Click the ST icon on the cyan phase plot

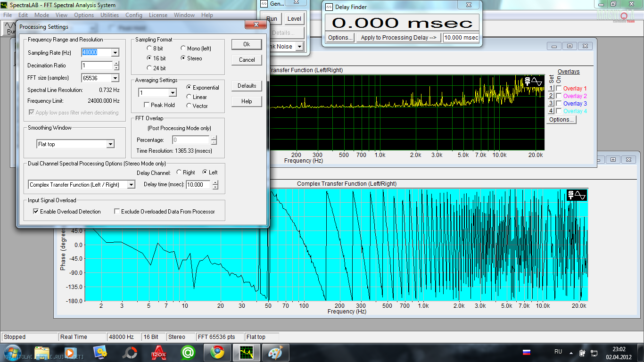[571, 195]
